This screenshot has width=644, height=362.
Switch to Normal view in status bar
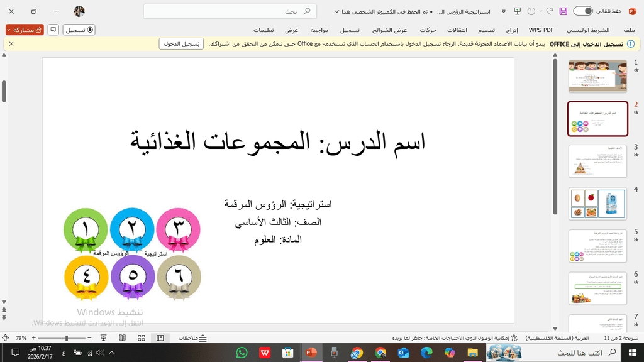(160, 337)
